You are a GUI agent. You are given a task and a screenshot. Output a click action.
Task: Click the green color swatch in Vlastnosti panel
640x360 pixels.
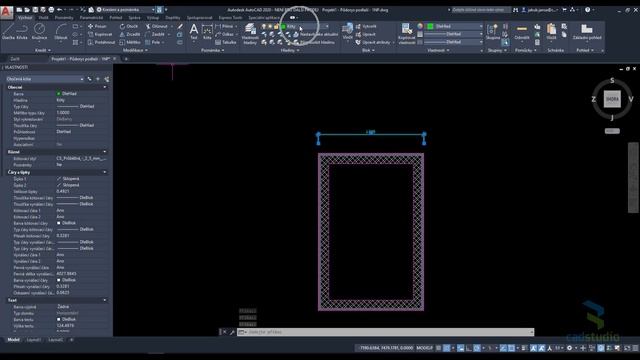tap(430, 26)
